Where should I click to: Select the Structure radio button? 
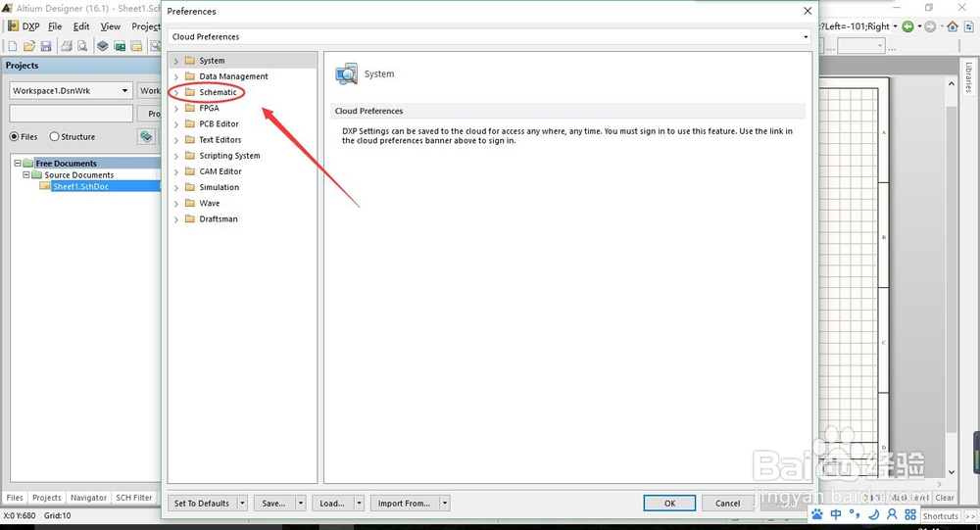(54, 136)
